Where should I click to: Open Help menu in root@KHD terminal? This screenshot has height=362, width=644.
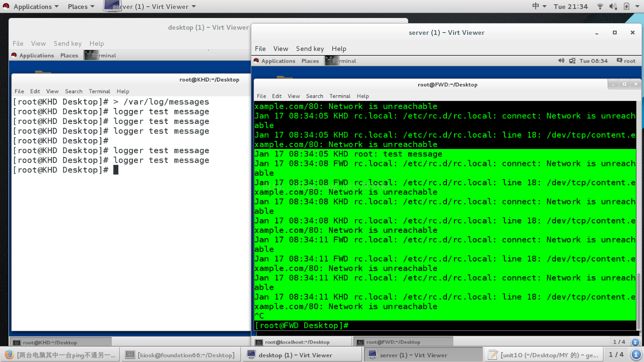click(123, 91)
